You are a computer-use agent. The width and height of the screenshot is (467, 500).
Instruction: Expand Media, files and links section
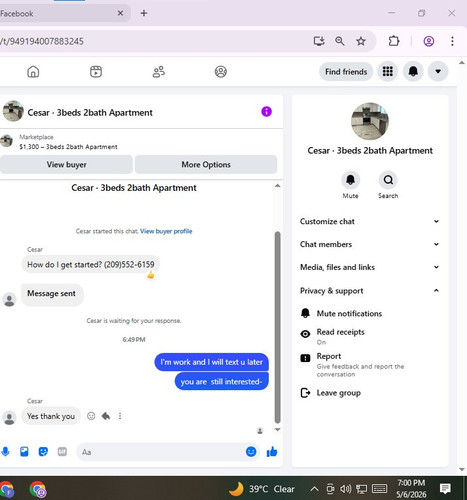pyautogui.click(x=369, y=267)
